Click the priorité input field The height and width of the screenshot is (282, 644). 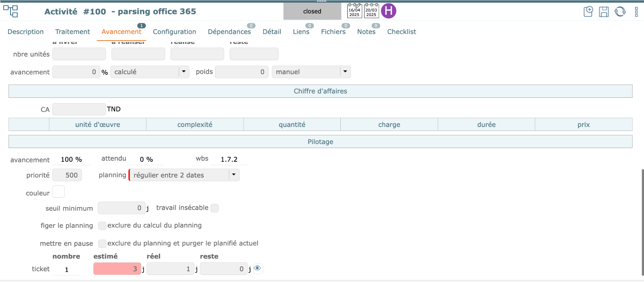pos(67,175)
